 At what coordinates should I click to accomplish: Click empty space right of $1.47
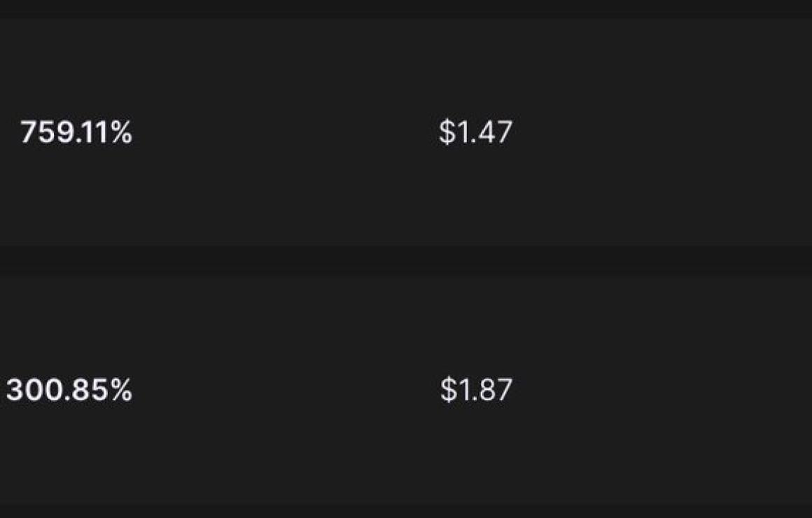tap(662, 132)
